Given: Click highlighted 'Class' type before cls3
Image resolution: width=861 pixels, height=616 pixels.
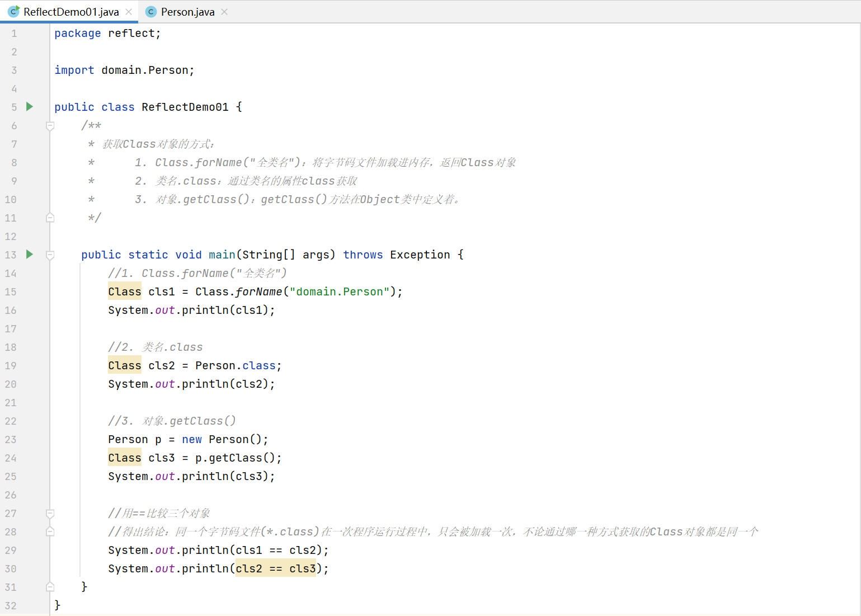Looking at the screenshot, I should click(x=125, y=458).
